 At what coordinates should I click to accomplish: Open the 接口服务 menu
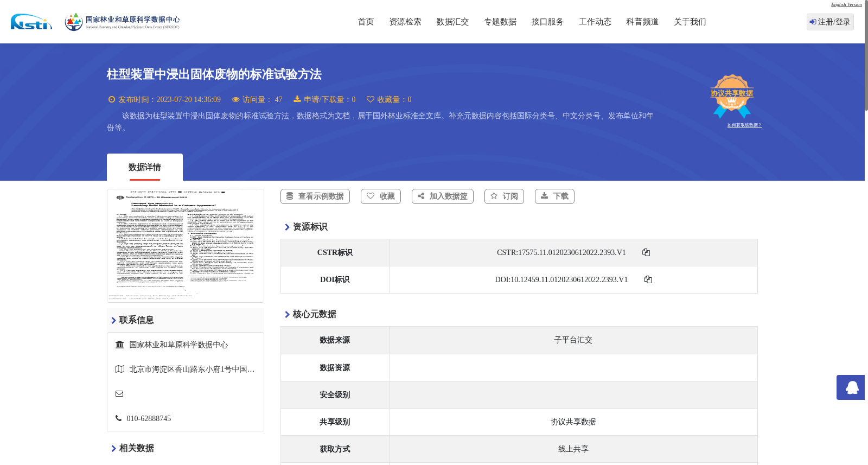(x=547, y=22)
